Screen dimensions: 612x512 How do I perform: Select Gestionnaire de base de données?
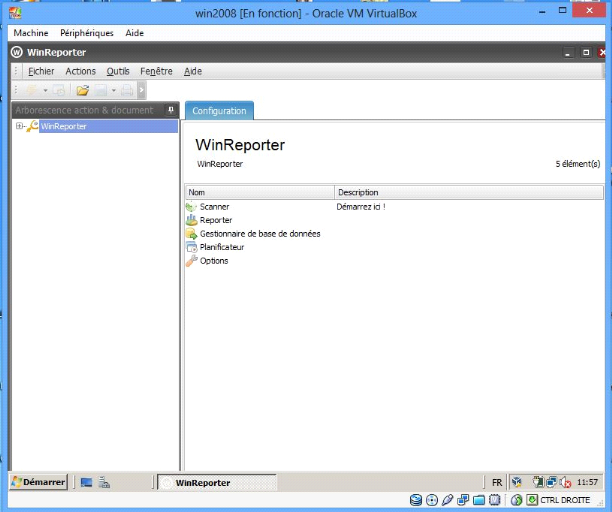click(259, 234)
